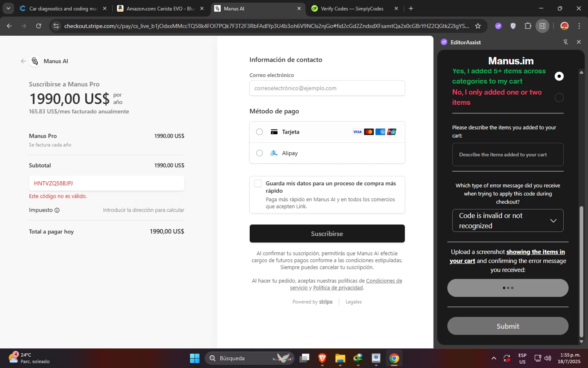Click the American Express card logo
The image size is (588, 368).
[380, 132]
